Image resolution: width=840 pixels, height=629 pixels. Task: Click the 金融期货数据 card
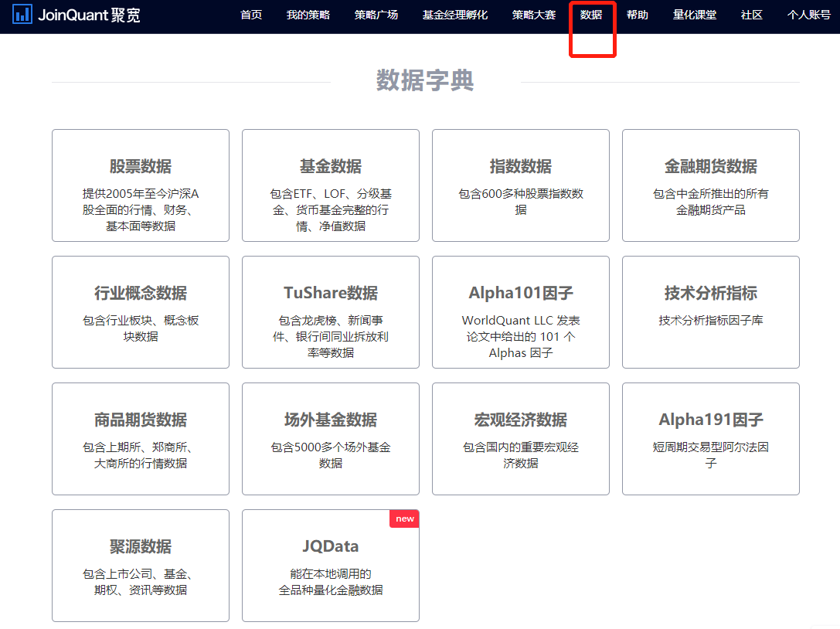click(711, 185)
